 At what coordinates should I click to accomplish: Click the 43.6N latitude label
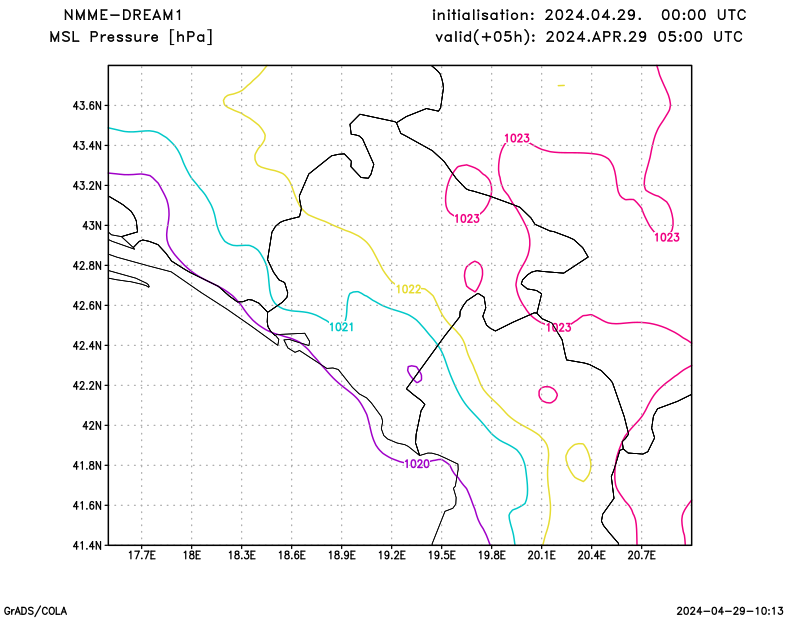[x=87, y=106]
